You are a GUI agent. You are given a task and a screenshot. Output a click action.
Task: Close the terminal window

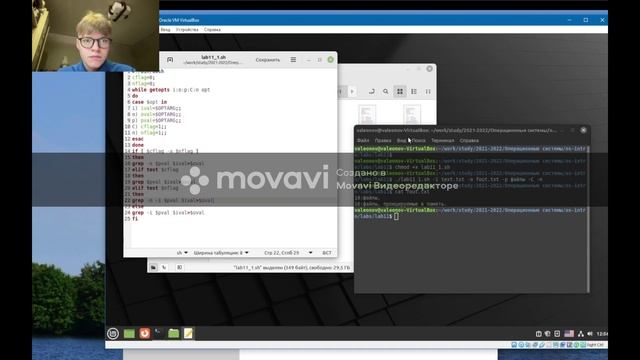[x=583, y=130]
